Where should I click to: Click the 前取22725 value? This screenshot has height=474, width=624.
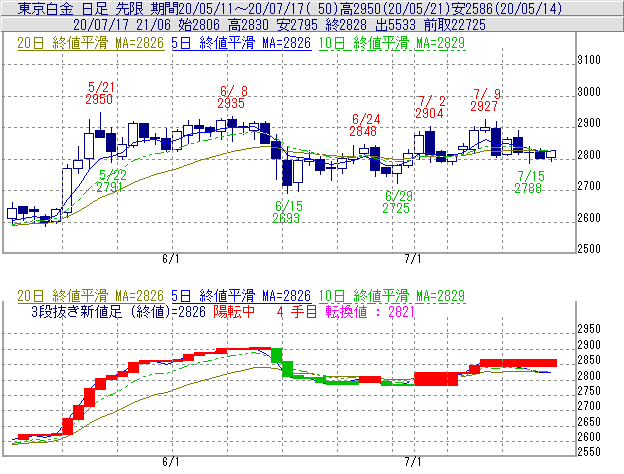click(x=455, y=25)
